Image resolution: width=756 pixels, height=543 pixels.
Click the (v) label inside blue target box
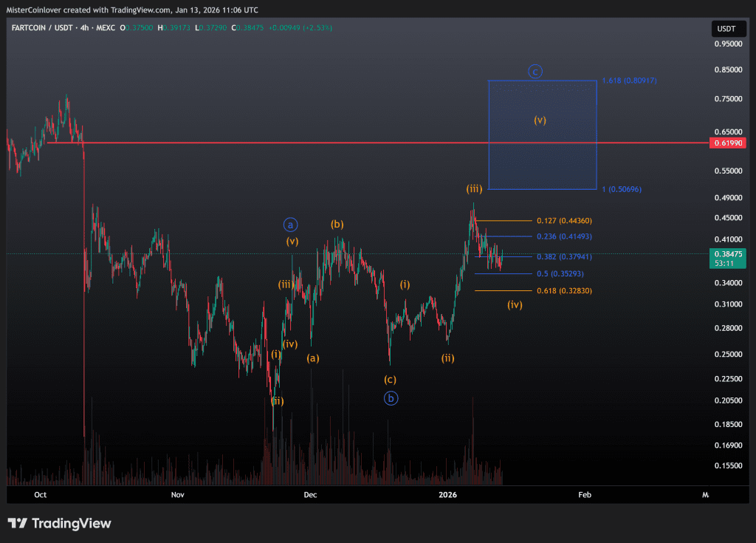(540, 120)
